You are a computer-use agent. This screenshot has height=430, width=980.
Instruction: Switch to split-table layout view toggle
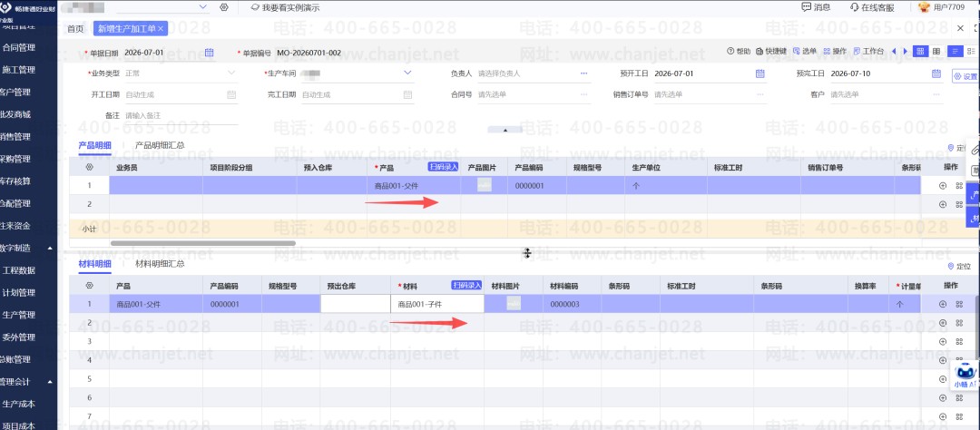[x=936, y=51]
